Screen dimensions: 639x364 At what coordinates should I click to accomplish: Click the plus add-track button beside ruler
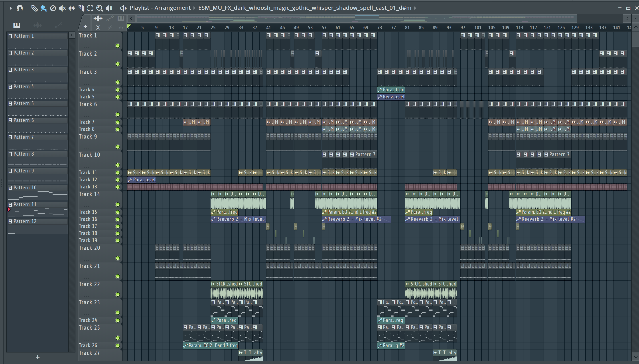coord(86,27)
